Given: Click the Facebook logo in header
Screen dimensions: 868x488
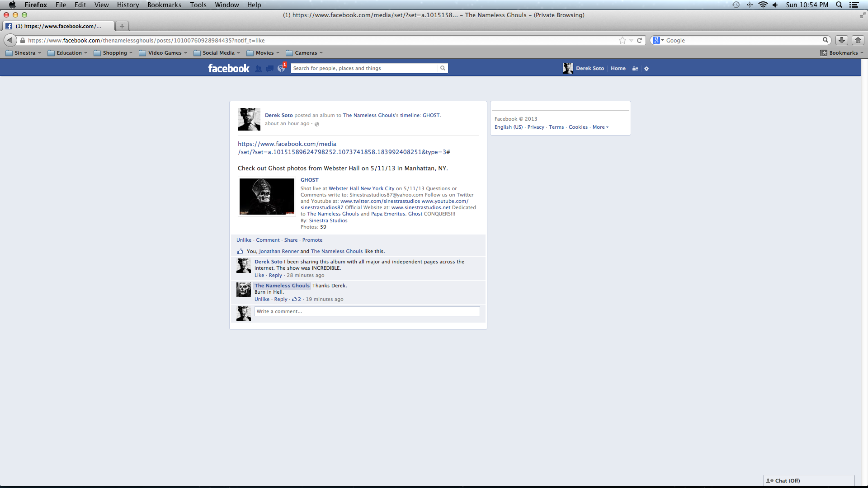Looking at the screenshot, I should pyautogui.click(x=229, y=68).
